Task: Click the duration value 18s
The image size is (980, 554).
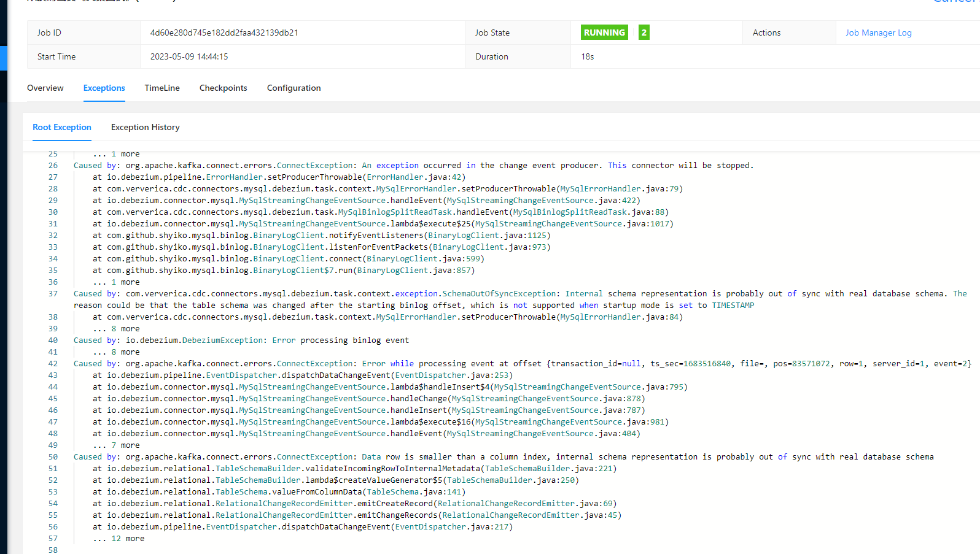Action: 588,56
